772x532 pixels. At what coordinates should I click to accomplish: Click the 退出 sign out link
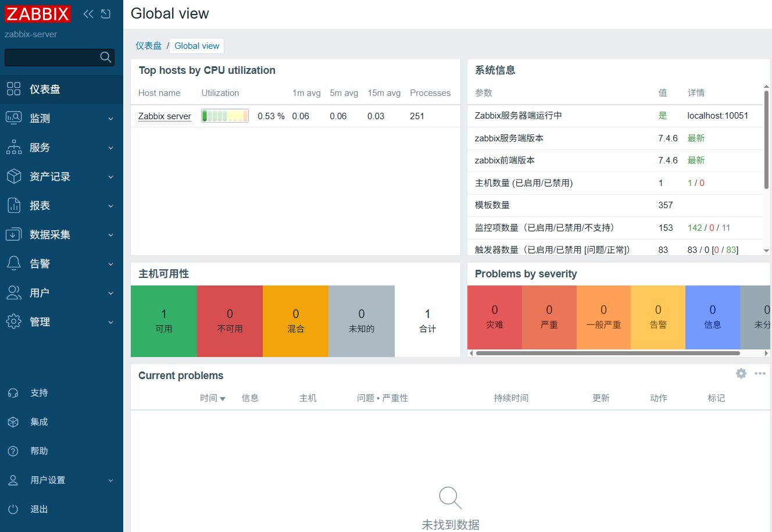(39, 509)
